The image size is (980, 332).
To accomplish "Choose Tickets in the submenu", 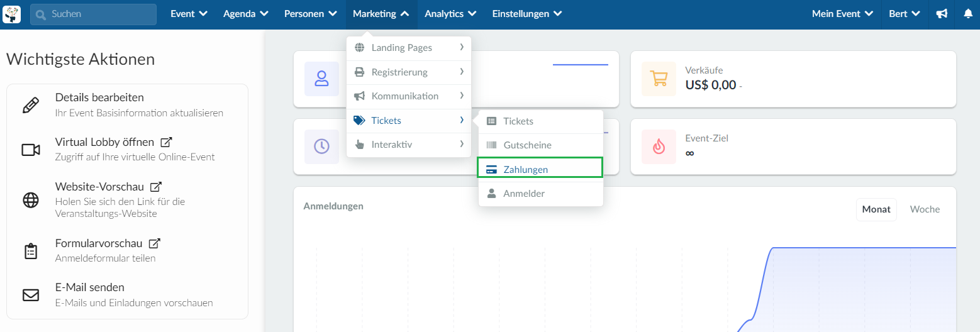I will 541,121.
